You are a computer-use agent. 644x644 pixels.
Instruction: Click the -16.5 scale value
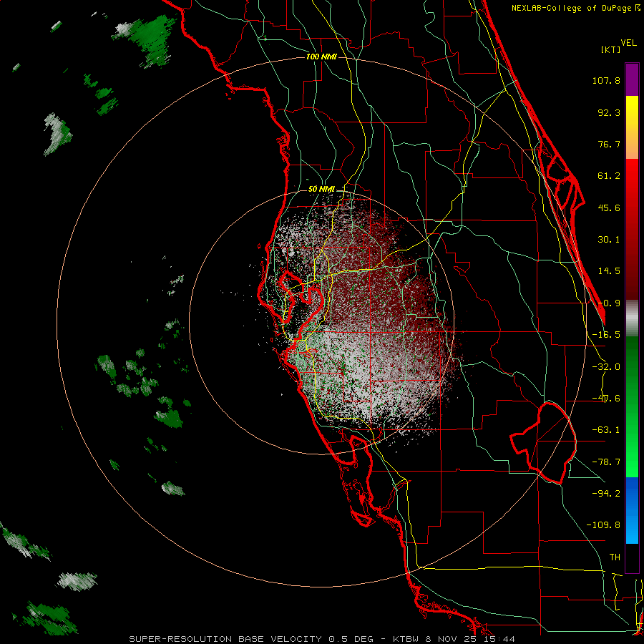[606, 335]
